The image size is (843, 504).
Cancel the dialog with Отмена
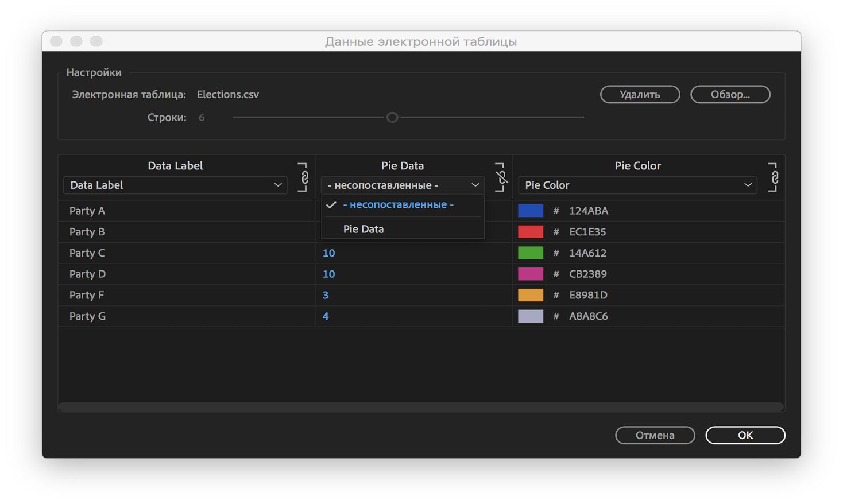tap(655, 435)
